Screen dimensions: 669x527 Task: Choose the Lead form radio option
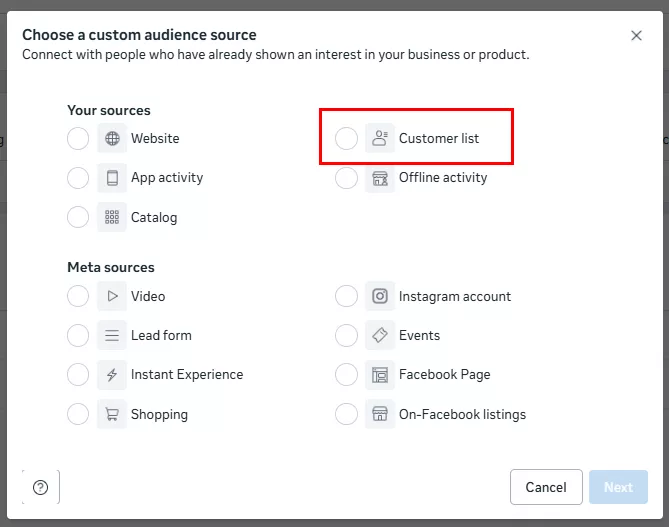[78, 336]
